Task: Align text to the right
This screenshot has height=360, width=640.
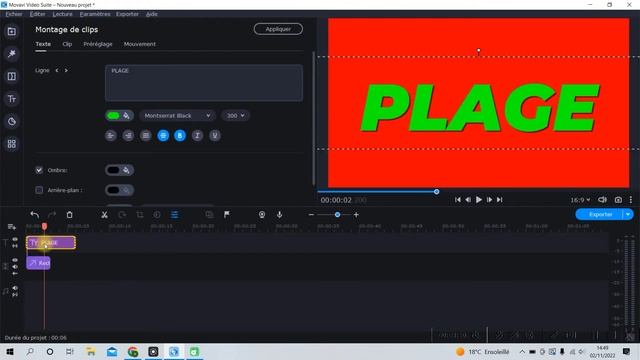Action: 128,136
